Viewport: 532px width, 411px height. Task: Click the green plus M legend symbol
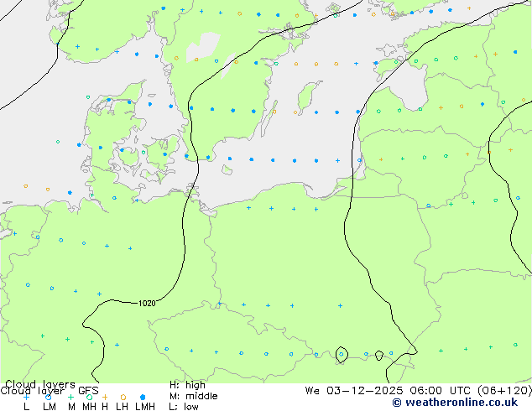pyautogui.click(x=70, y=397)
